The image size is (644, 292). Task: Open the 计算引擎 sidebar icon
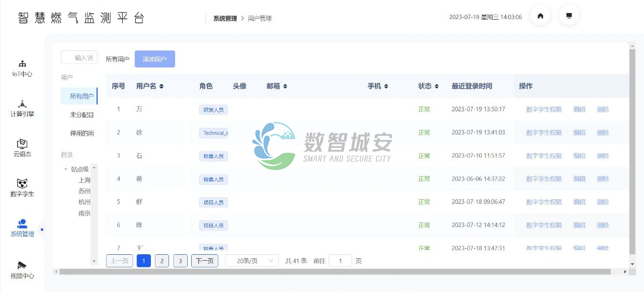click(x=22, y=104)
